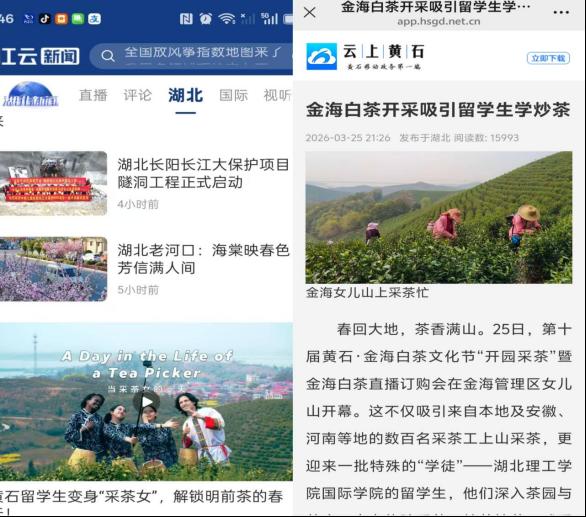Viewport: 586px width, 517px height.
Task: Tap the TikTok icon in status bar
Action: (45, 18)
